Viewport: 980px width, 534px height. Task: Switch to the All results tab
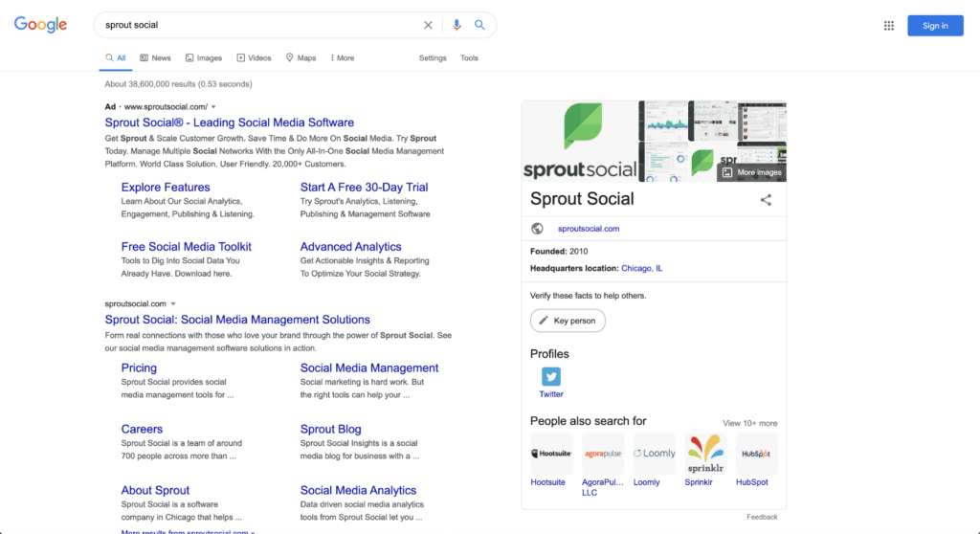click(116, 58)
